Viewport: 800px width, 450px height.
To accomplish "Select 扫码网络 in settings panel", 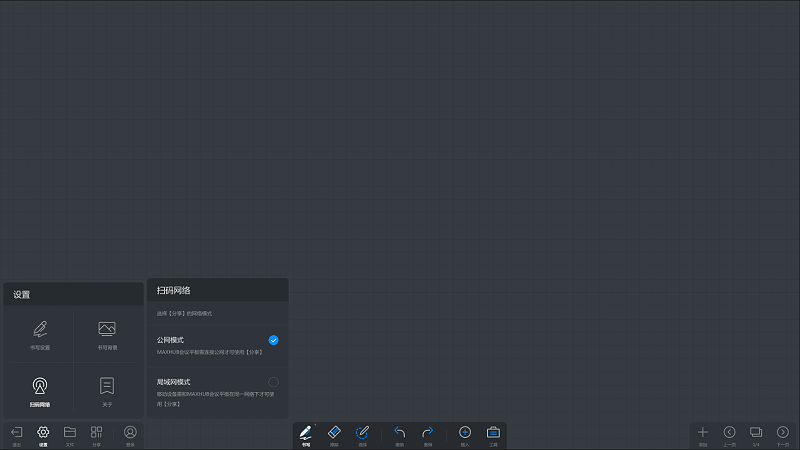I will [39, 390].
